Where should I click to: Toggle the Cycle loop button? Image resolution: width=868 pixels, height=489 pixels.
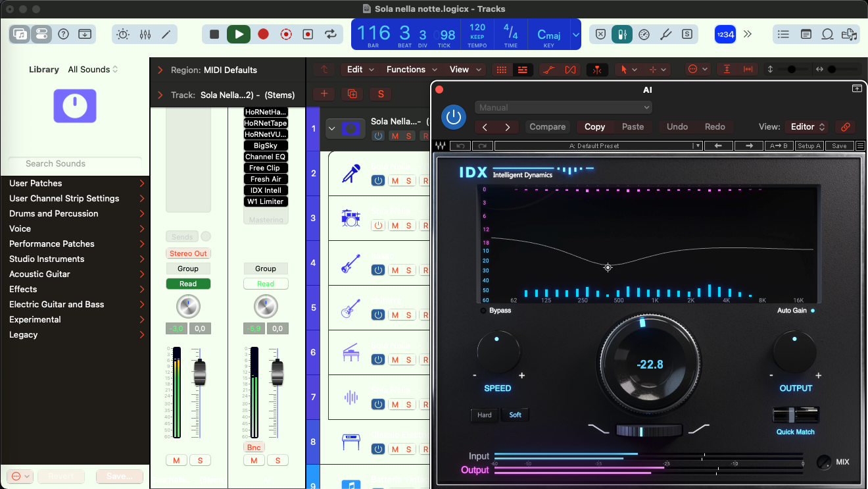pos(331,34)
